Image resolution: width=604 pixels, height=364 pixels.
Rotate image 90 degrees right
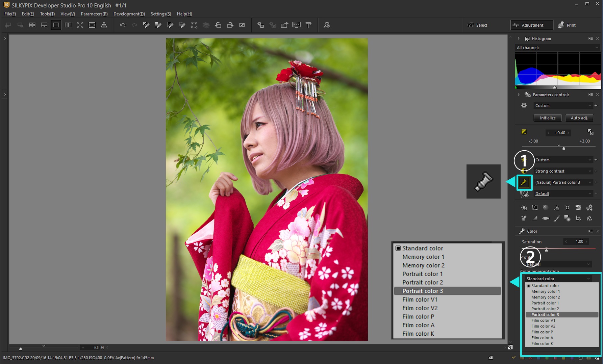point(230,25)
